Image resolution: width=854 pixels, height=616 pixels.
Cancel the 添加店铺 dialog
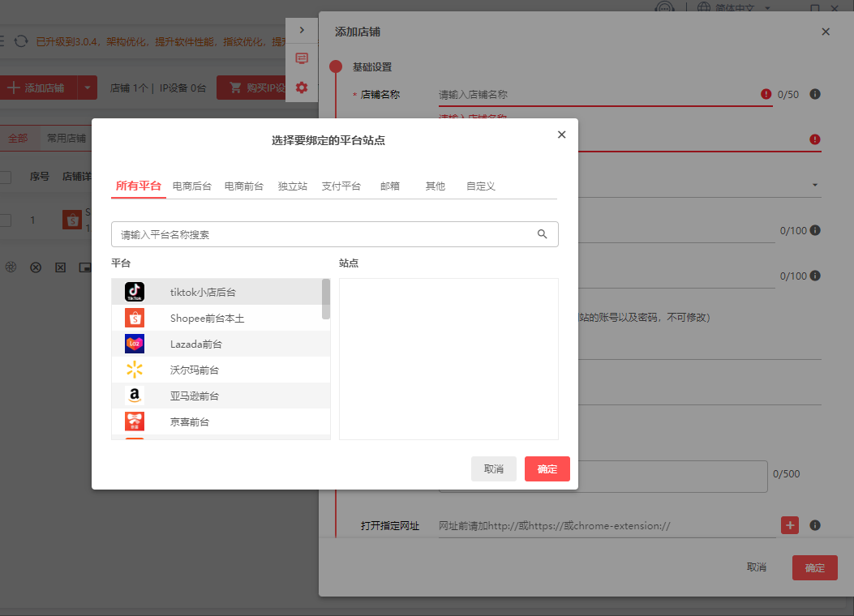[x=757, y=567]
